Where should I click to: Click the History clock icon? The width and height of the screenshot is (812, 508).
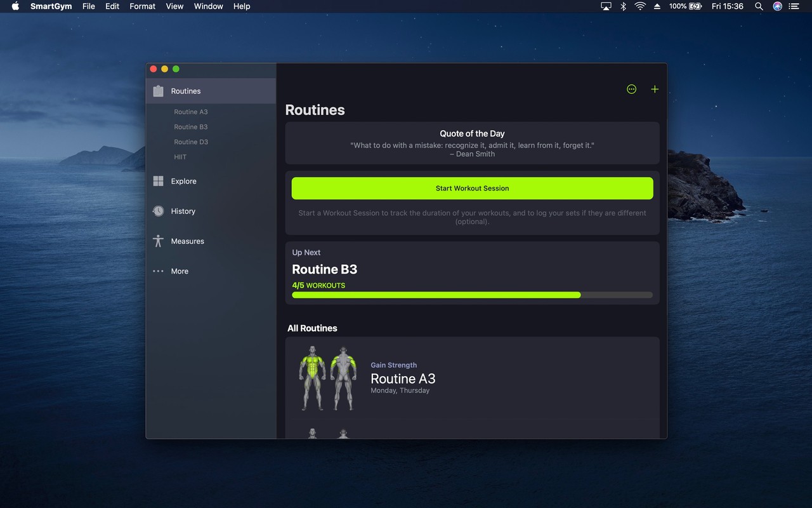pyautogui.click(x=158, y=211)
